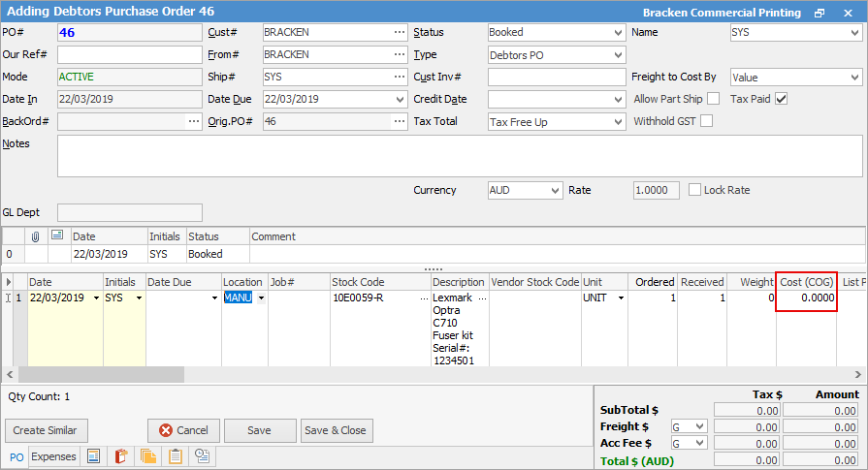Open the orange stacked documents tab icon
Image resolution: width=868 pixels, height=470 pixels.
coord(148,456)
